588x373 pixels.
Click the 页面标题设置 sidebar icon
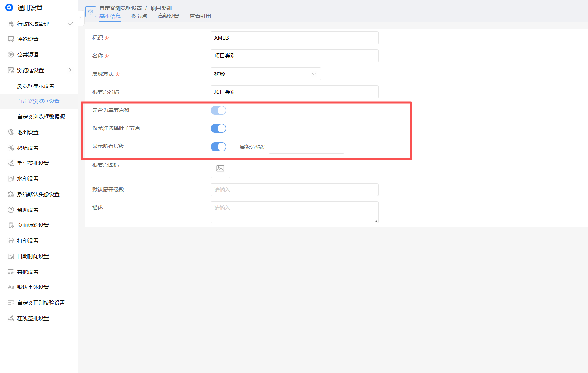pyautogui.click(x=11, y=225)
